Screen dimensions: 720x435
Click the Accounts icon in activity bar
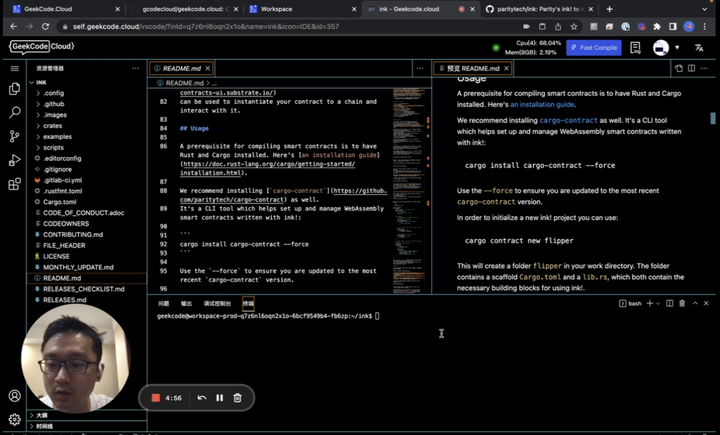coord(14,397)
